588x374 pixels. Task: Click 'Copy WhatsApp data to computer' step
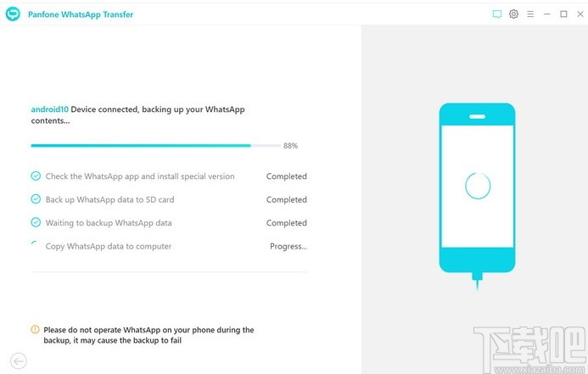[109, 247]
